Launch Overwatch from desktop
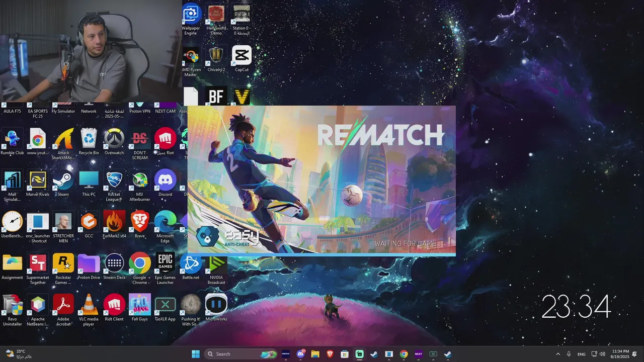This screenshot has height=362, width=644. click(114, 142)
